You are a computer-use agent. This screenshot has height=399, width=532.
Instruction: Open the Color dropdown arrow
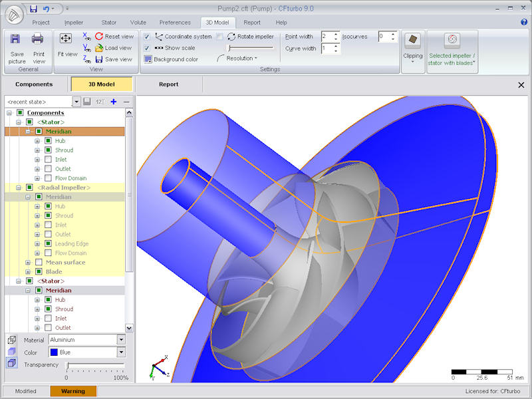(x=121, y=352)
